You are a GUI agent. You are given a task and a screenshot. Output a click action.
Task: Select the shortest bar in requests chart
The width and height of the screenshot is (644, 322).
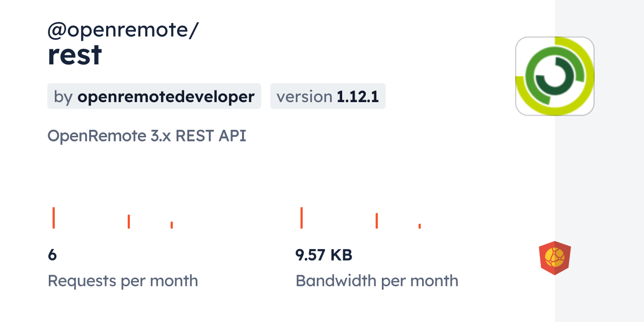[172, 225]
